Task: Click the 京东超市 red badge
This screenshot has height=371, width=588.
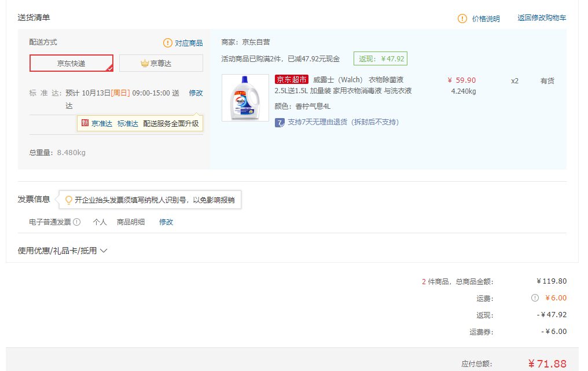Action: [291, 79]
